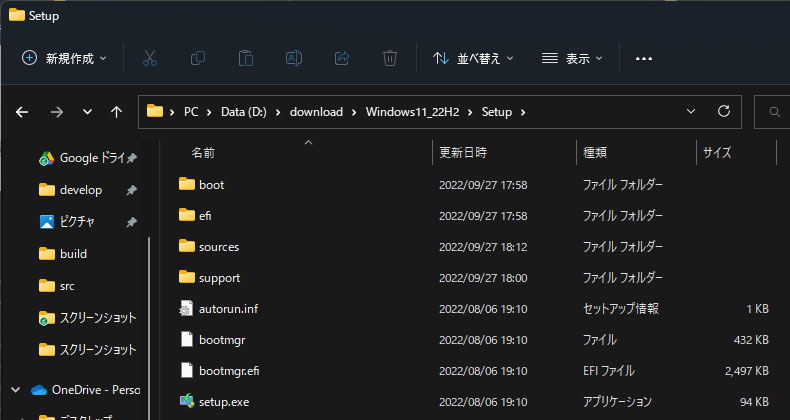Click the セットアップ情報 type of autorun.inf
This screenshot has height=420, width=790.
tap(621, 309)
